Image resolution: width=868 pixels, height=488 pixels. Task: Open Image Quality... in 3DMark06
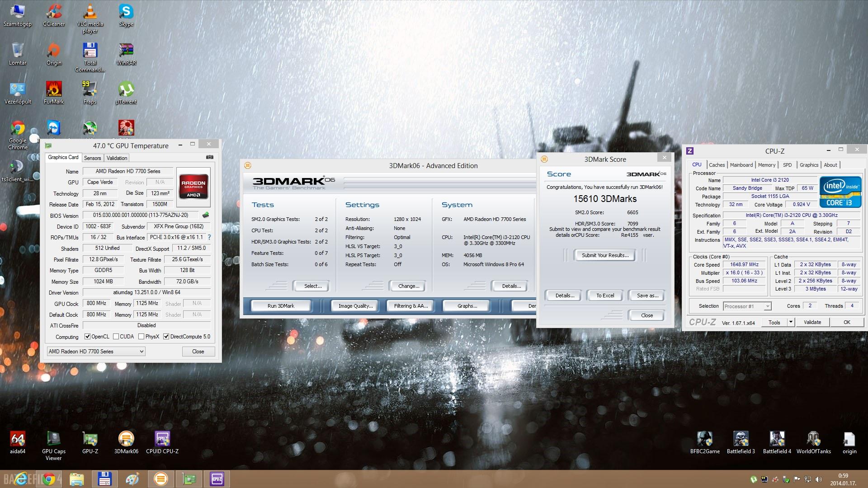(x=355, y=306)
